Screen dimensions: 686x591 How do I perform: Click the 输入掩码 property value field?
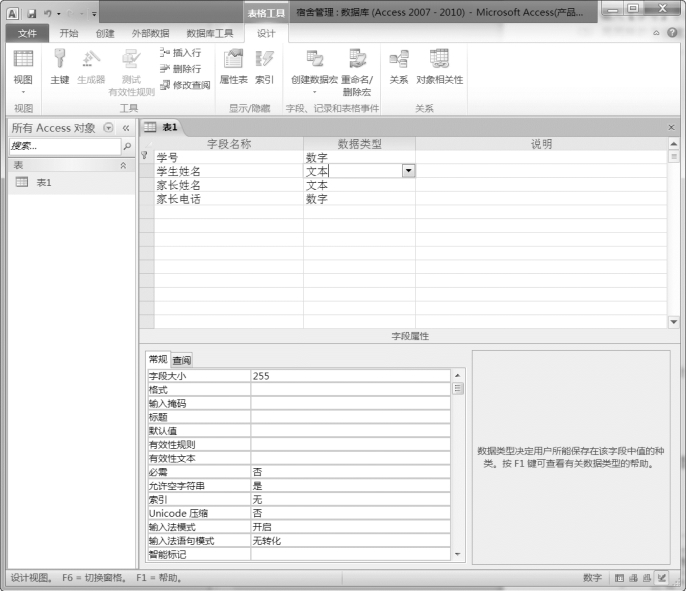click(350, 403)
